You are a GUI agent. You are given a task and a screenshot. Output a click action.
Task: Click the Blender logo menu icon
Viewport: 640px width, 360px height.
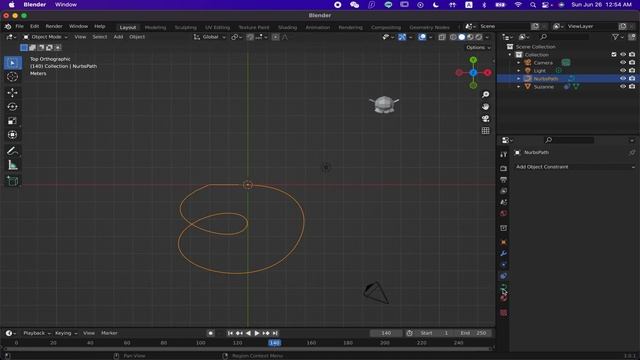point(8,27)
